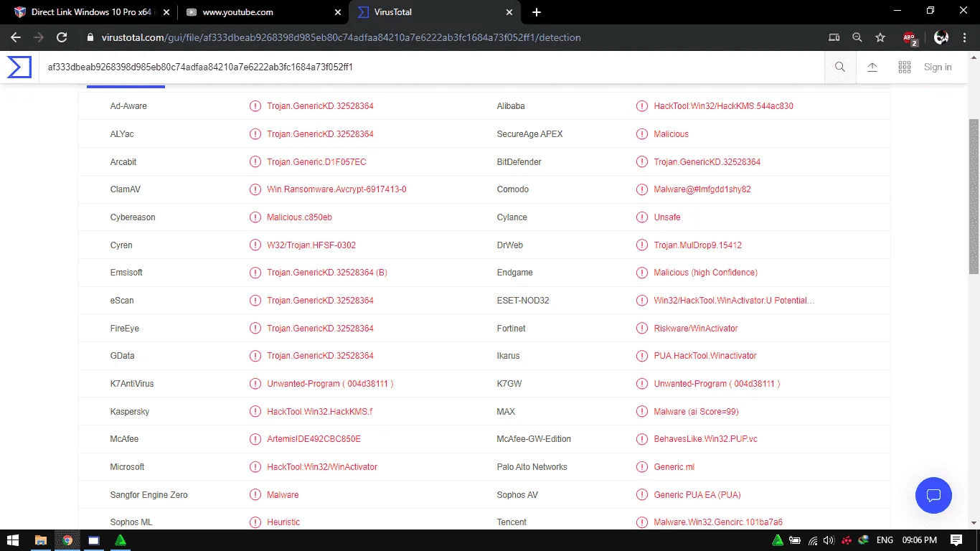This screenshot has width=980, height=551.
Task: Select Fortinet's result Riskware/WinActivator
Action: [x=696, y=329]
